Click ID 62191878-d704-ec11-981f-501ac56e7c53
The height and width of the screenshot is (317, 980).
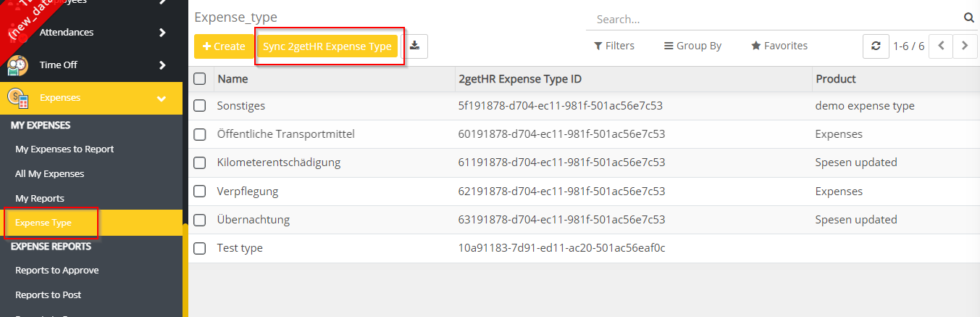click(562, 192)
